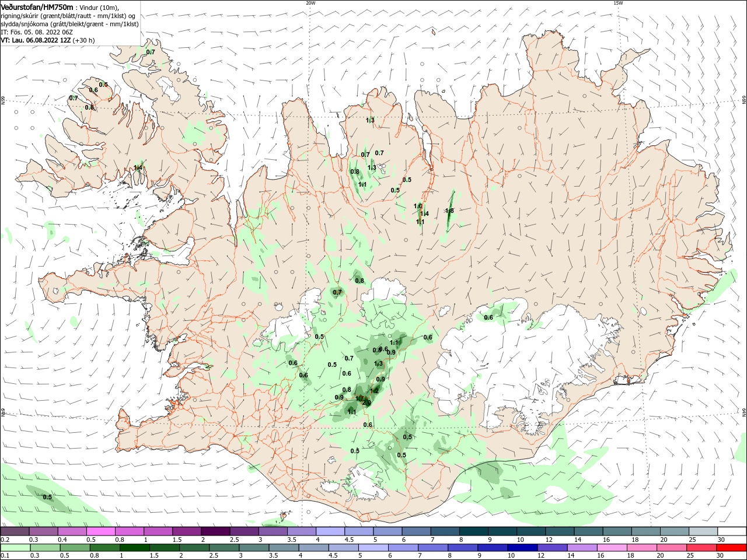Select bottom legend light pink 16 swatch
Screen dimensions: 747x560
(x=612, y=548)
